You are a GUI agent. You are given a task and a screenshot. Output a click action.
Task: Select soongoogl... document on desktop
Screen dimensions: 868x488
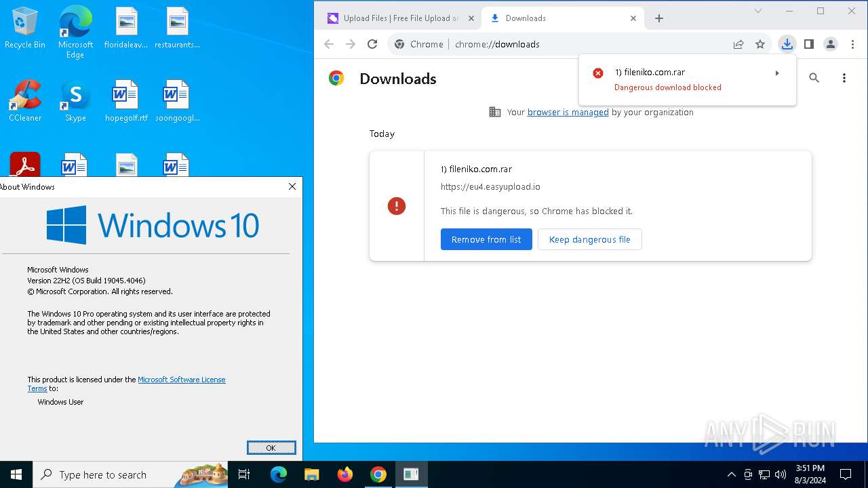(x=177, y=101)
